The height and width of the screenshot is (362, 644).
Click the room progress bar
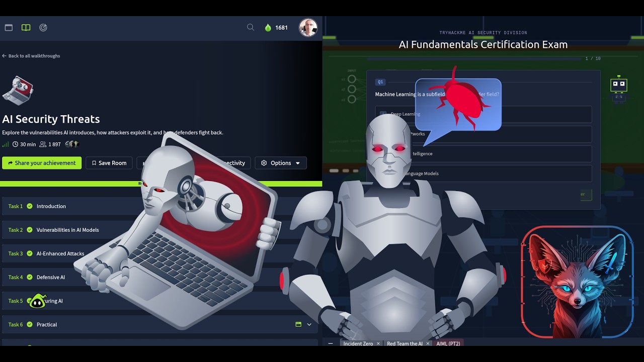pyautogui.click(x=161, y=184)
